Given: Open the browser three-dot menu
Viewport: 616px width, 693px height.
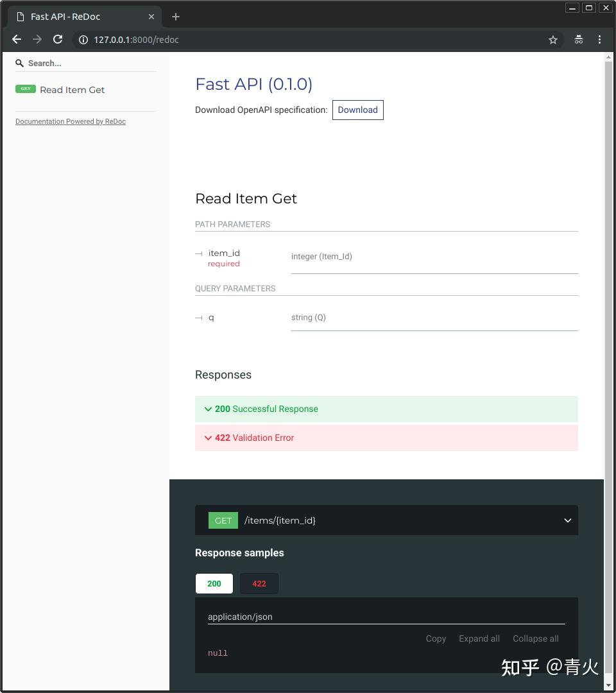Looking at the screenshot, I should [x=600, y=39].
